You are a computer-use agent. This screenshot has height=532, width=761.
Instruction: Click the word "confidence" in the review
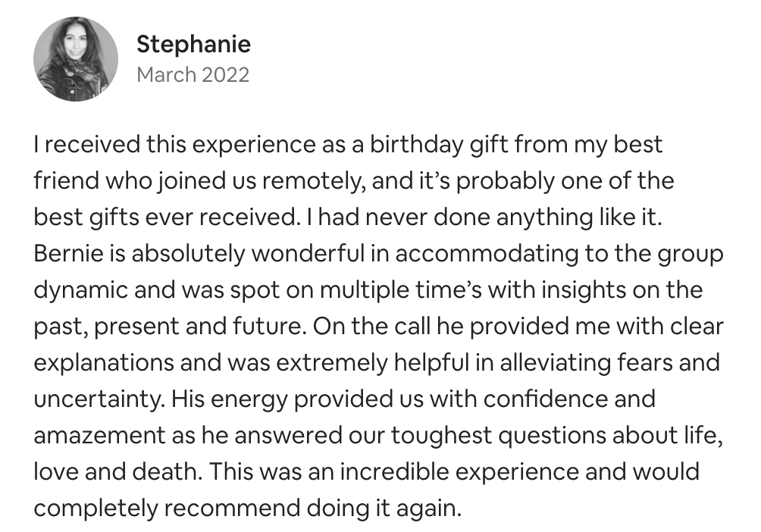pyautogui.click(x=545, y=399)
